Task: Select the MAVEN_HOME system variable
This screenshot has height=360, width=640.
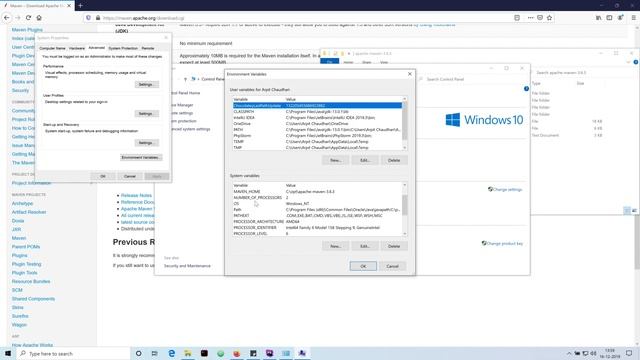Action: 317,191
